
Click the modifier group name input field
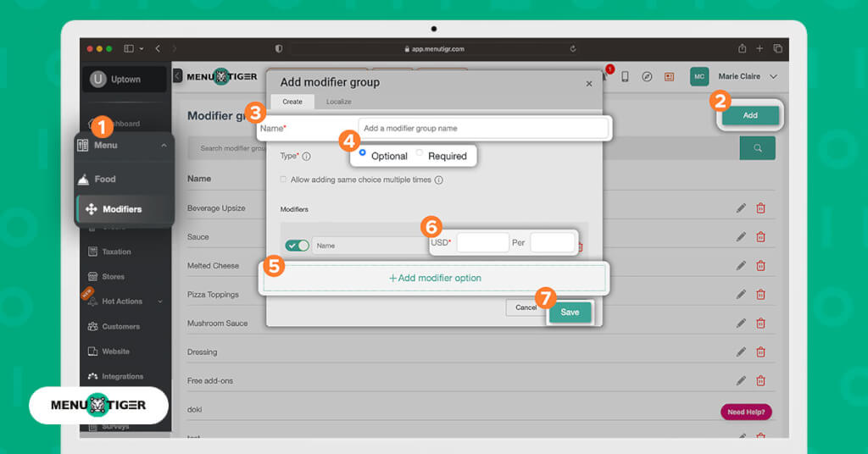pos(482,129)
